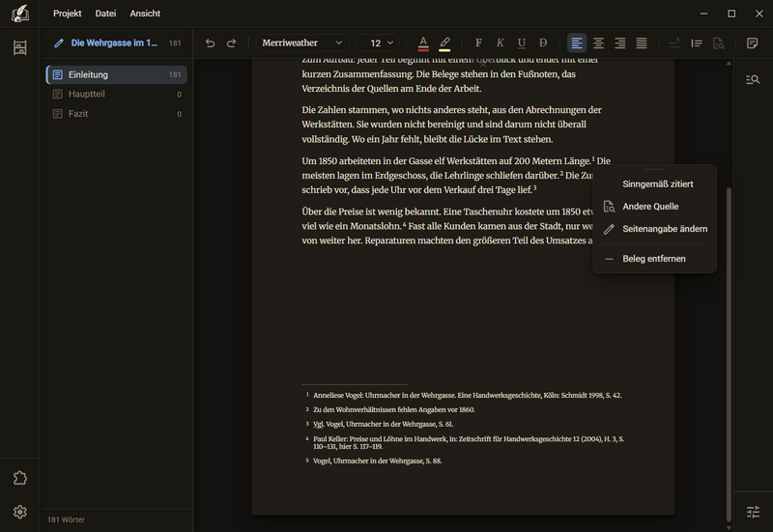Justify the text
The width and height of the screenshot is (773, 532).
point(642,42)
